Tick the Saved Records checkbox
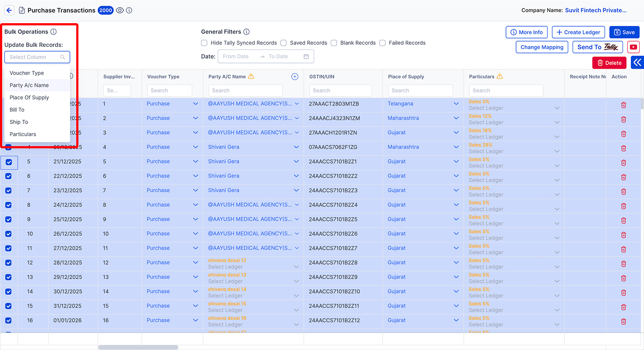 pyautogui.click(x=283, y=43)
